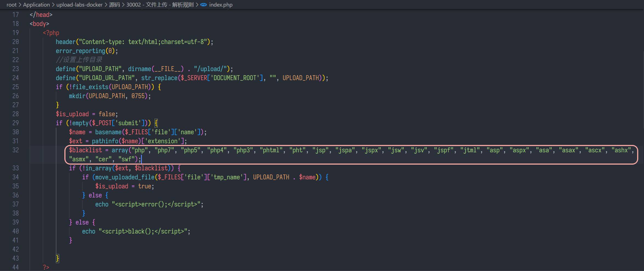Click the error_reporting function on line 21

point(80,51)
